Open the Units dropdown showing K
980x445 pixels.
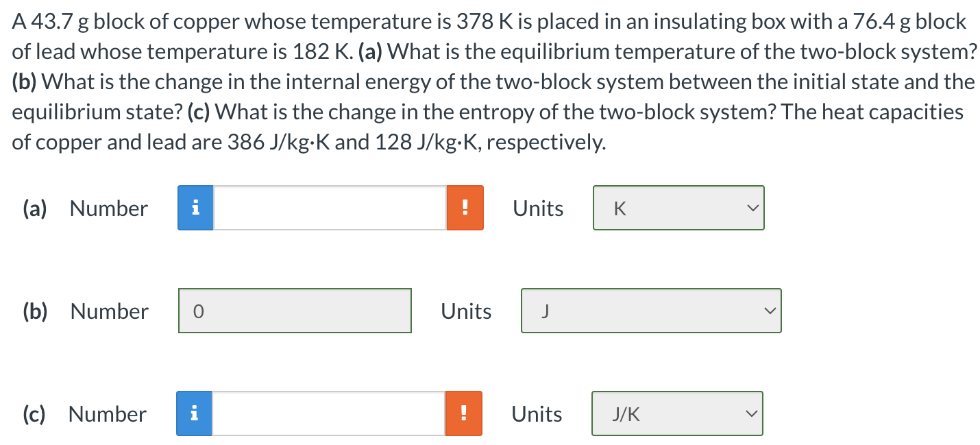(678, 208)
